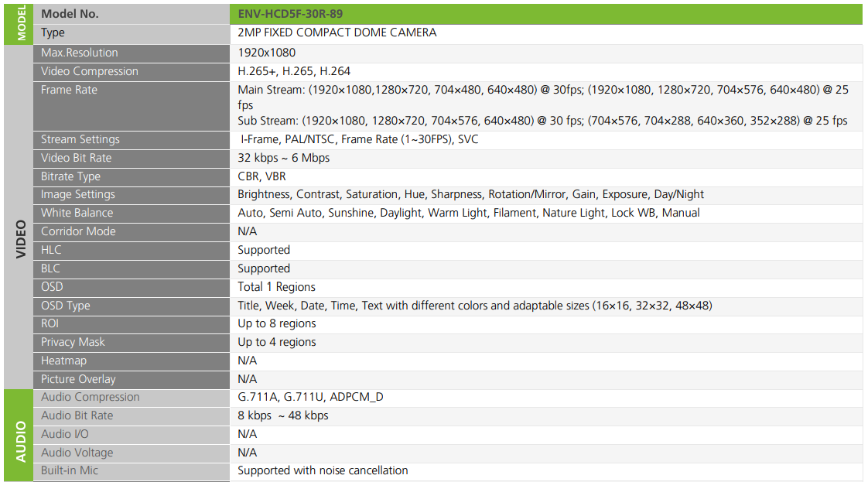Select the Bitrate Type CBR, VBR value
Image resolution: width=868 pixels, height=482 pixels.
(x=261, y=176)
